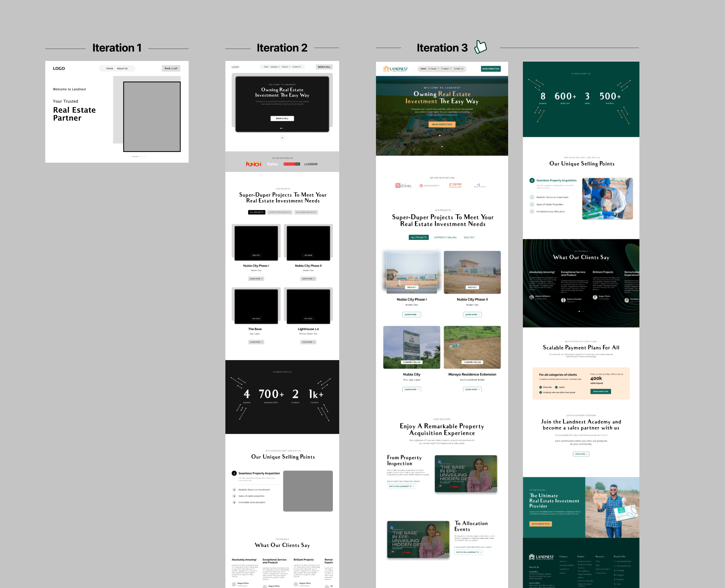Click the Forbes logo in featured strip
The image size is (725, 588).
point(273,164)
